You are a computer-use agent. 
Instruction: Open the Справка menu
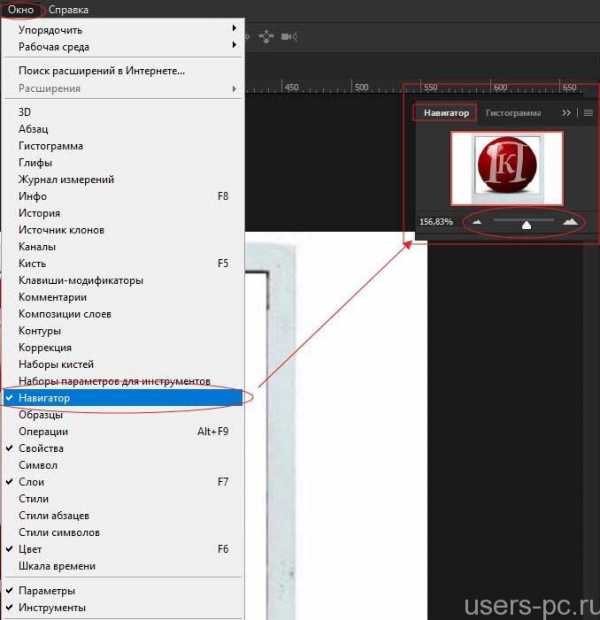(x=68, y=9)
